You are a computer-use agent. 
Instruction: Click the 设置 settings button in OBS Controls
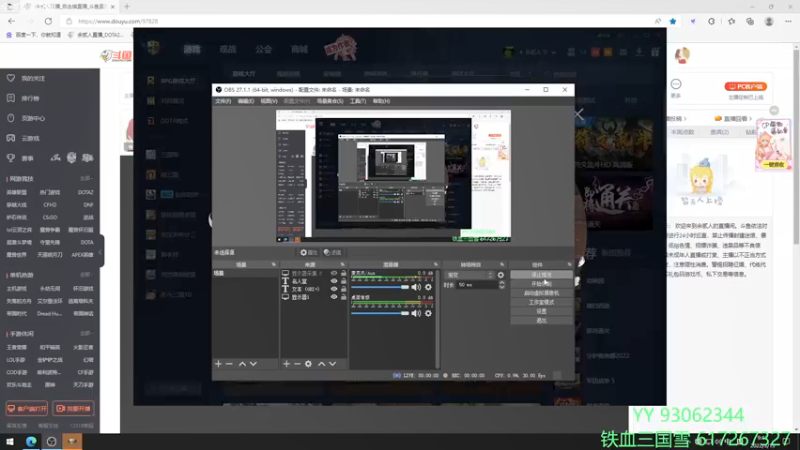[x=541, y=311]
